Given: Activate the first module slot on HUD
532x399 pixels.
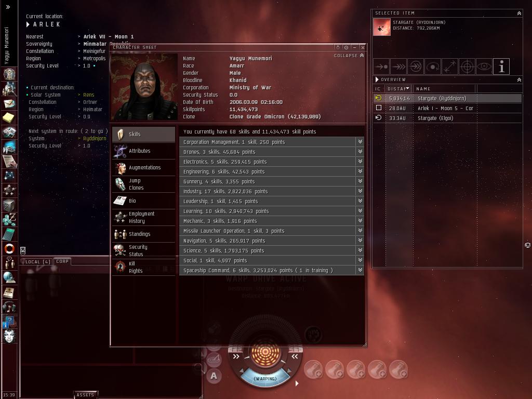Looking at the screenshot, I should [x=313, y=369].
